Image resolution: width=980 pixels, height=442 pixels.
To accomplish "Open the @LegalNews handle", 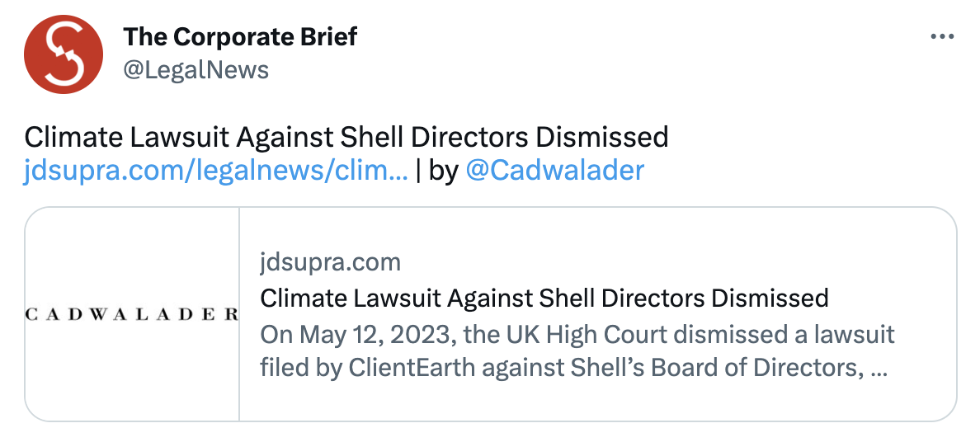I will 196,70.
